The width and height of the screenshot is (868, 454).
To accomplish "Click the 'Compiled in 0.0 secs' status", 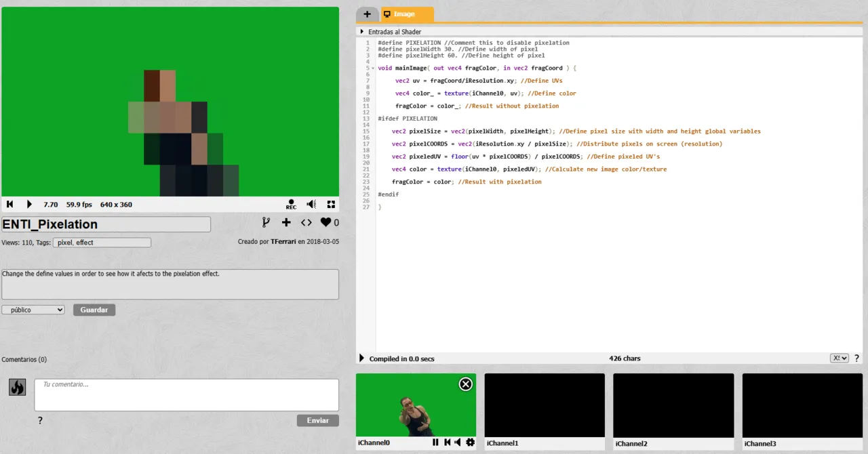I will [401, 358].
